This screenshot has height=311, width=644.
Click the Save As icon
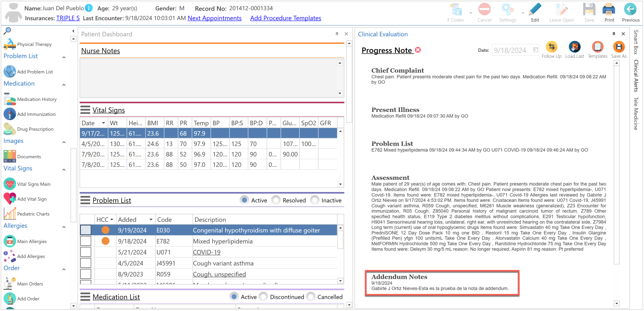[619, 47]
